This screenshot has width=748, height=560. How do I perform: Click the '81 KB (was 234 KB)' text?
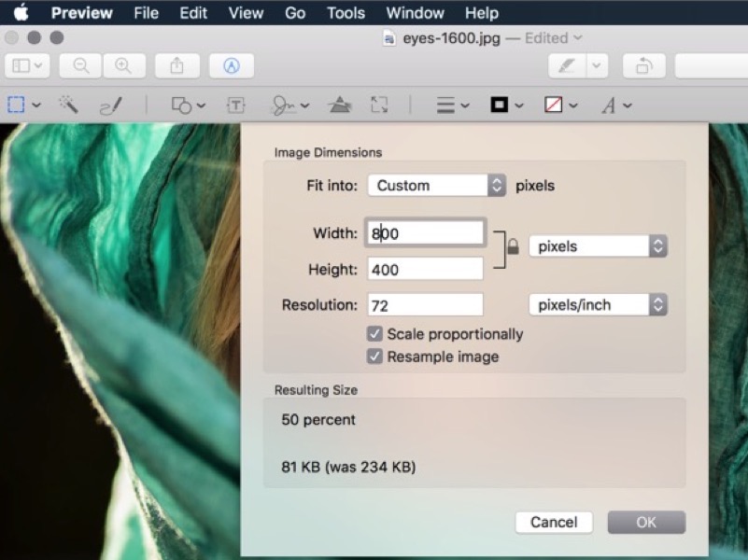(348, 467)
